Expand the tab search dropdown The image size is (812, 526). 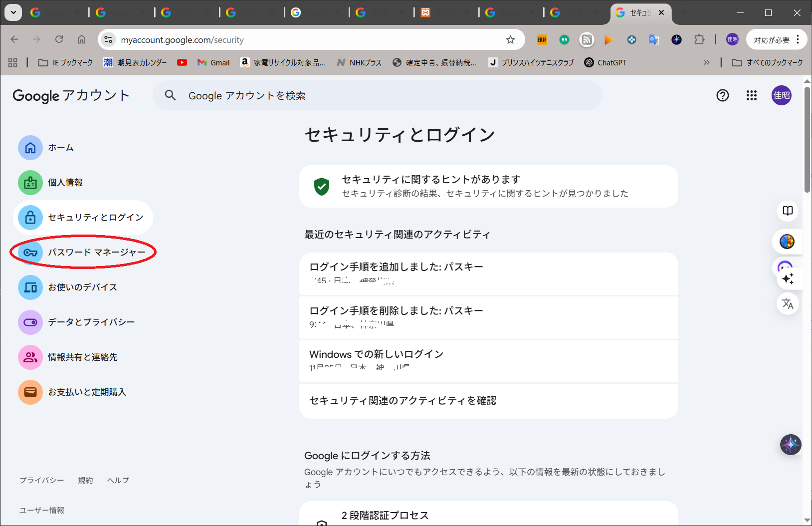click(x=13, y=12)
